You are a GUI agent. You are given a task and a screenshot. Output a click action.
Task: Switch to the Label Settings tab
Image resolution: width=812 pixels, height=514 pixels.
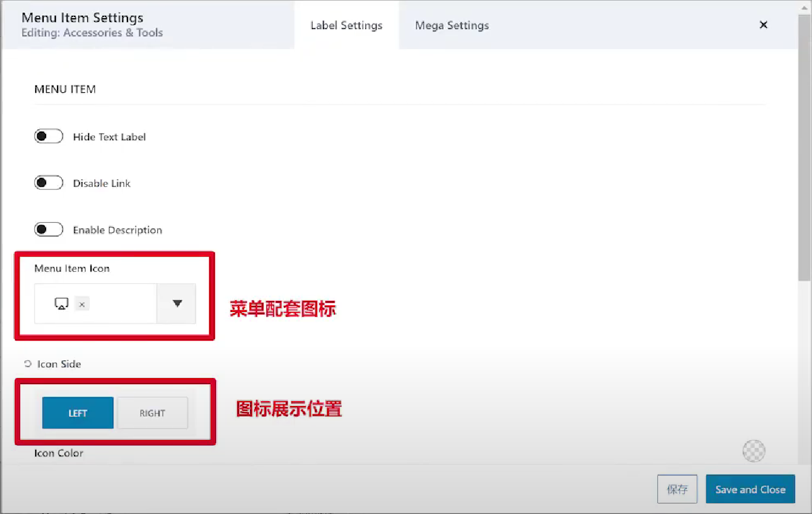coord(347,25)
